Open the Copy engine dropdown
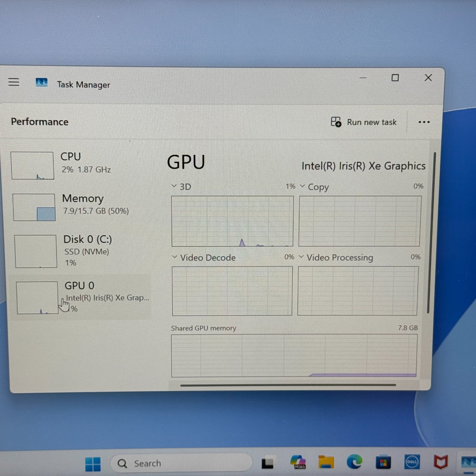Viewport: 476px width, 476px height. (x=302, y=186)
